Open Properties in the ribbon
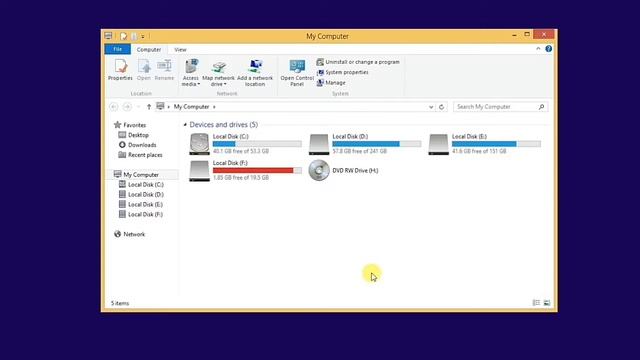 pos(120,69)
